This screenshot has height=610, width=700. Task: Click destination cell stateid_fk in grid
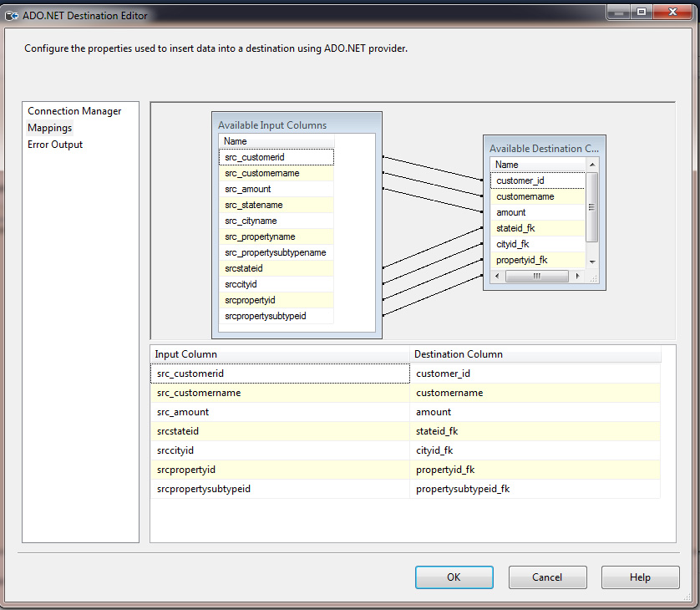[535, 431]
